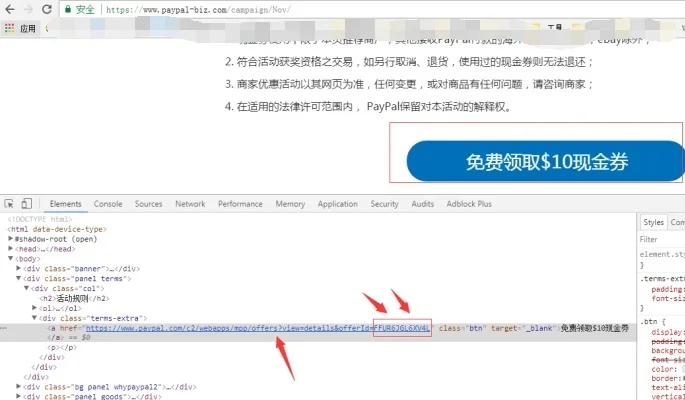Viewport: 685px width, 400px height.
Task: Select the html data-device-type line
Action: (57, 229)
